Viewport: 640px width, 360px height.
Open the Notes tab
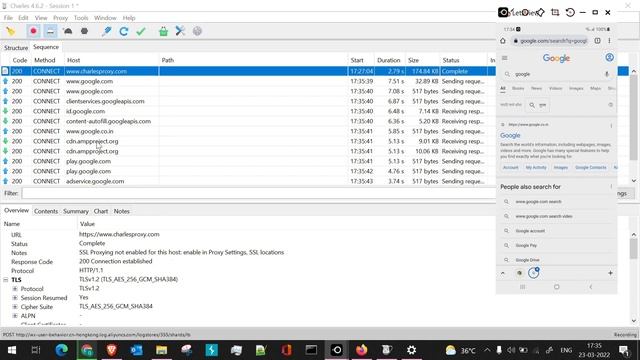[x=122, y=211]
